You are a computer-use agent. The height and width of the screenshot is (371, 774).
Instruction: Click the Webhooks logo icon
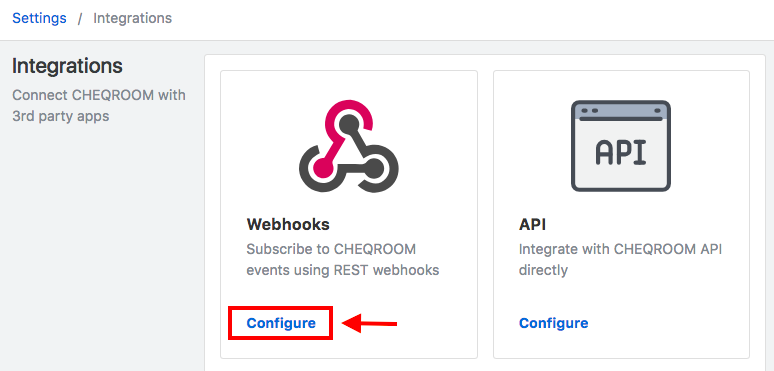click(x=348, y=146)
